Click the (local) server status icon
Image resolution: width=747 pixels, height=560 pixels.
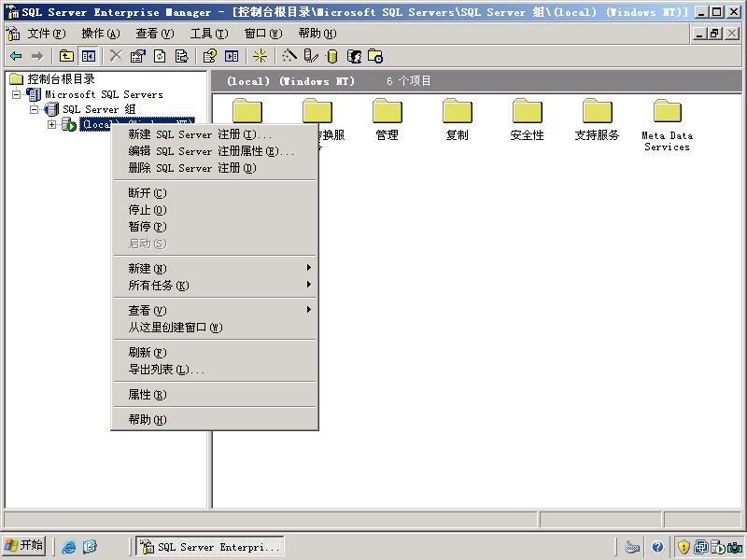(68, 125)
